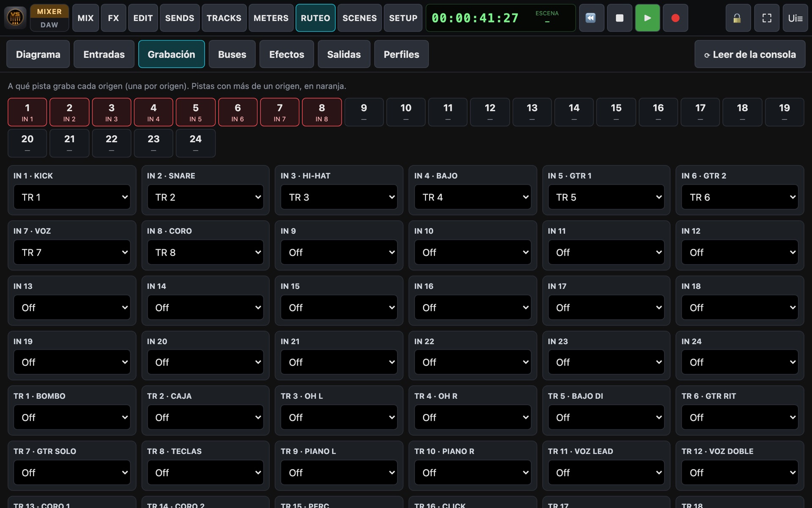This screenshot has width=812, height=508.
Task: Select track 5 cell assigned to IN 5
Action: click(195, 112)
